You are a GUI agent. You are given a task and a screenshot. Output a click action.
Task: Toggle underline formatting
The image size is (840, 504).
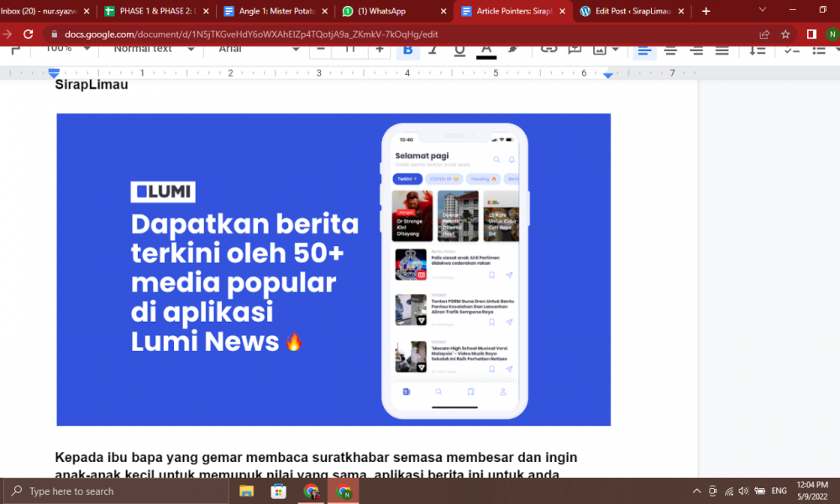459,51
